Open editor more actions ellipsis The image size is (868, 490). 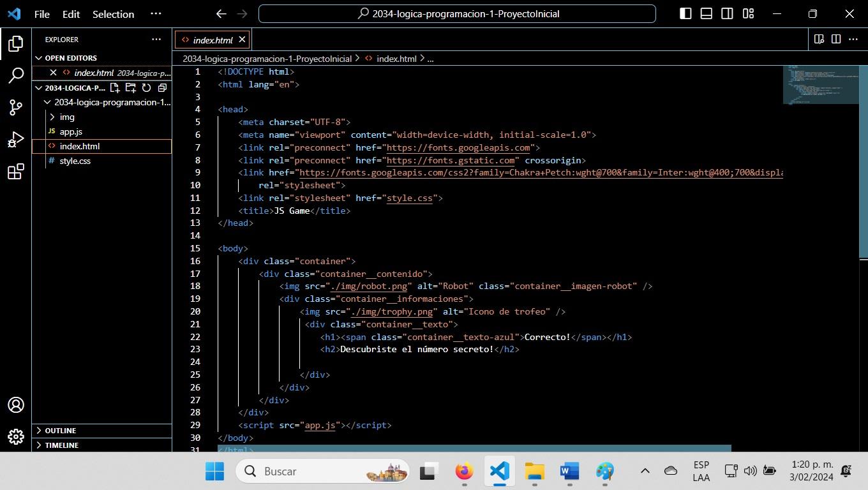click(x=853, y=40)
